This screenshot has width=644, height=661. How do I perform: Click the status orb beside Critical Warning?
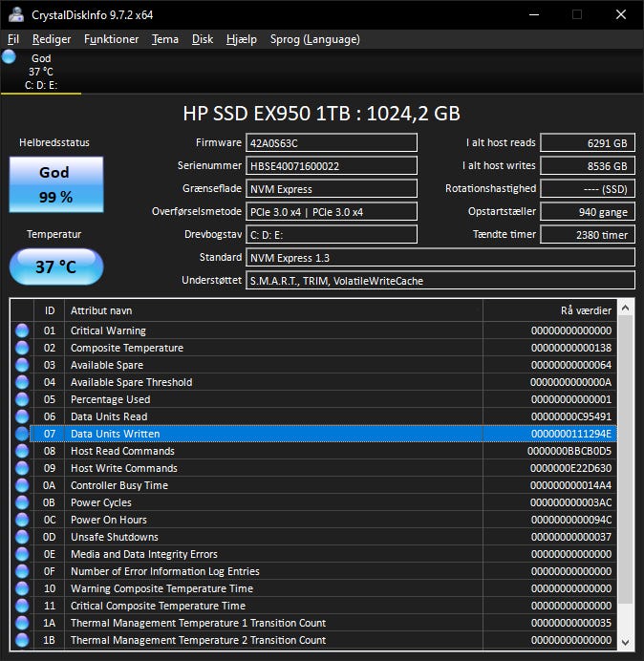tap(22, 330)
